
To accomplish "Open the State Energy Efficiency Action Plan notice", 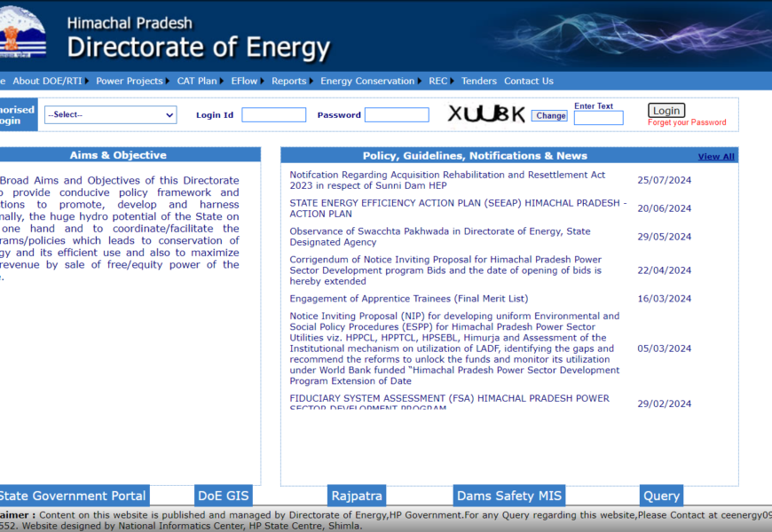I will click(x=458, y=208).
